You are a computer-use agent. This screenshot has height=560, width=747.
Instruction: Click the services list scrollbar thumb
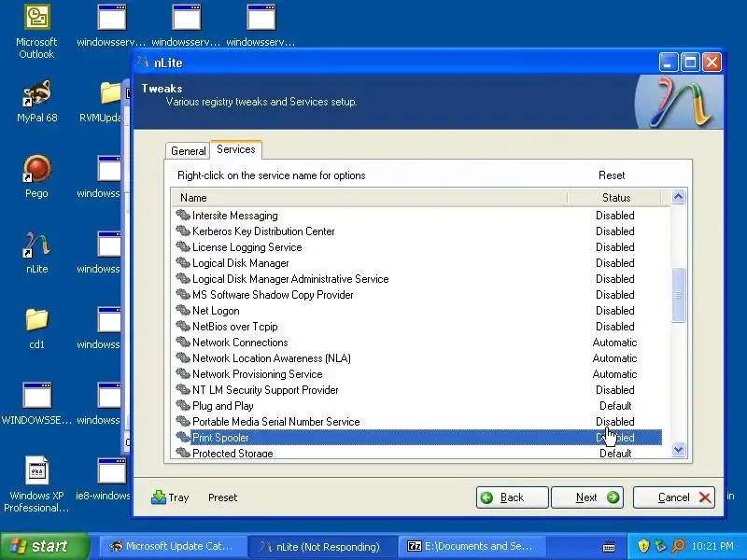coord(678,295)
